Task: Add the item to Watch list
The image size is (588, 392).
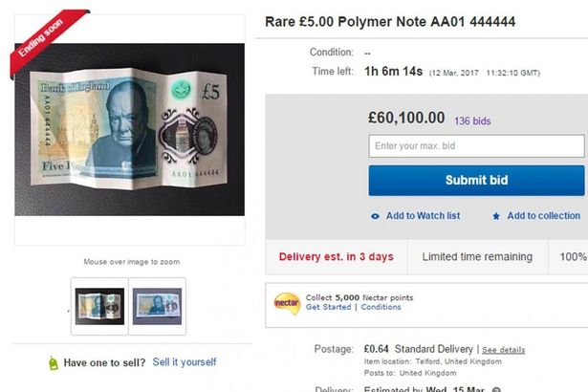Action: [423, 216]
